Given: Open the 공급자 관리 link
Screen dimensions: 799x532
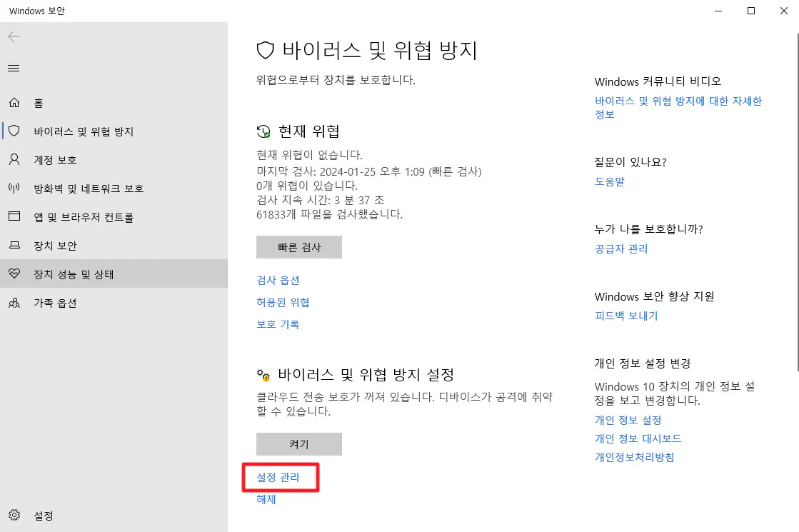Looking at the screenshot, I should click(x=621, y=249).
